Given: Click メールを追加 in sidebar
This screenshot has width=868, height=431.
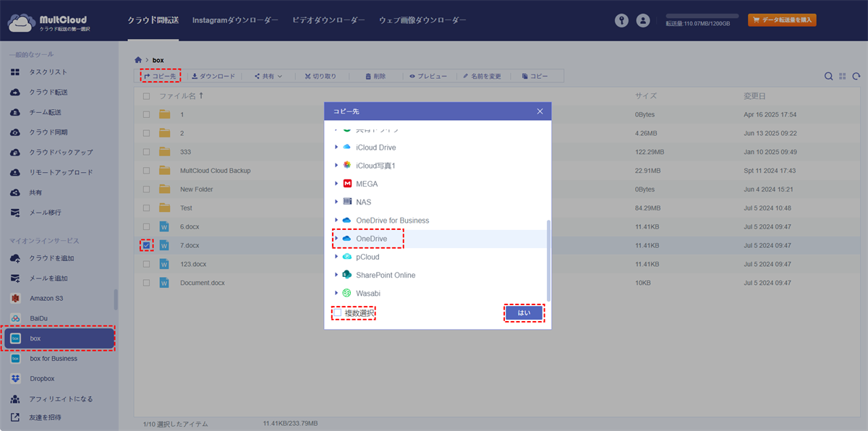Looking at the screenshot, I should click(x=48, y=278).
